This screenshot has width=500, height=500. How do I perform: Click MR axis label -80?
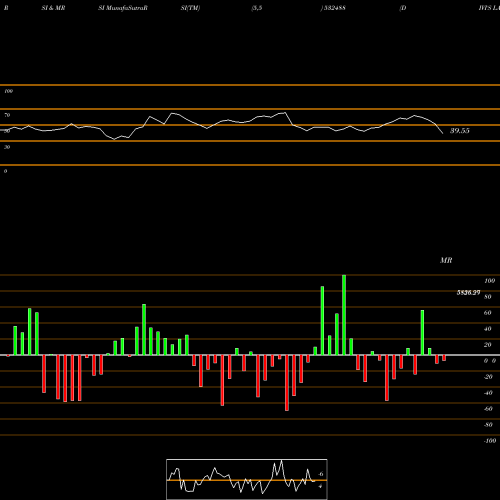[x=488, y=425]
